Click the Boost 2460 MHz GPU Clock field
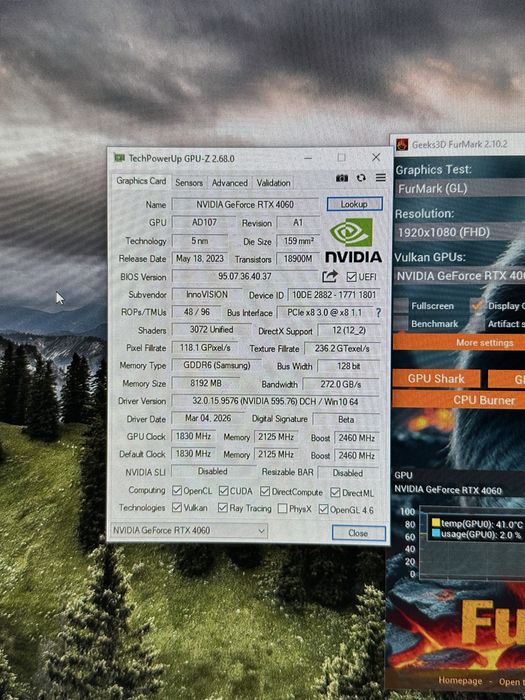 357,438
